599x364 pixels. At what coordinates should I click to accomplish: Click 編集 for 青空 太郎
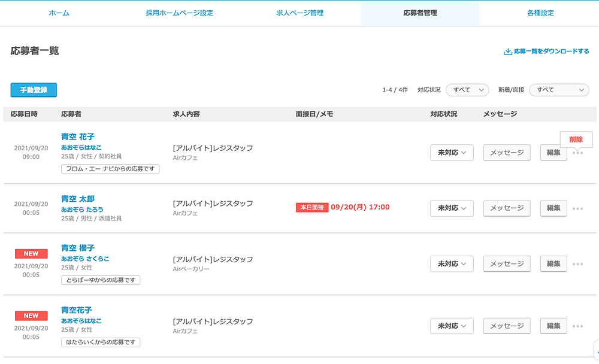coord(553,208)
